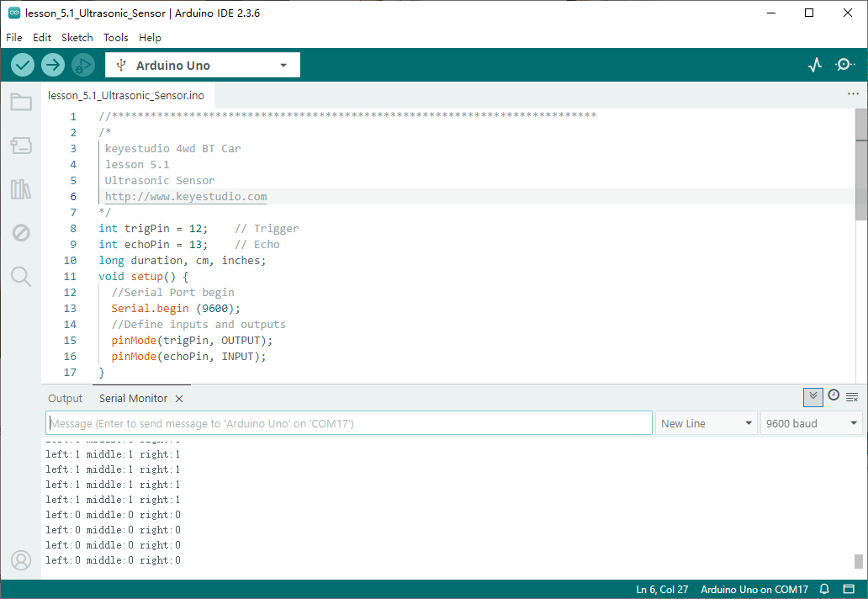This screenshot has height=599, width=868.
Task: Open the Sketchbook folder sidebar icon
Action: pos(21,102)
